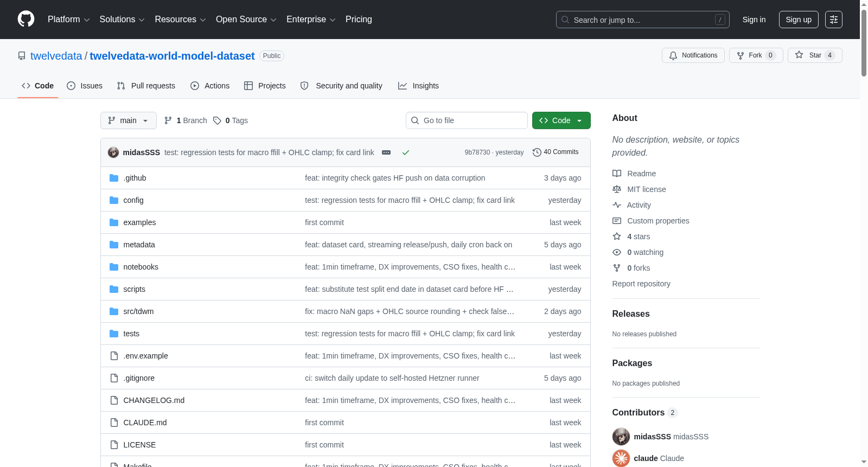Click the MIT license scale icon
The width and height of the screenshot is (868, 467).
pyautogui.click(x=617, y=189)
